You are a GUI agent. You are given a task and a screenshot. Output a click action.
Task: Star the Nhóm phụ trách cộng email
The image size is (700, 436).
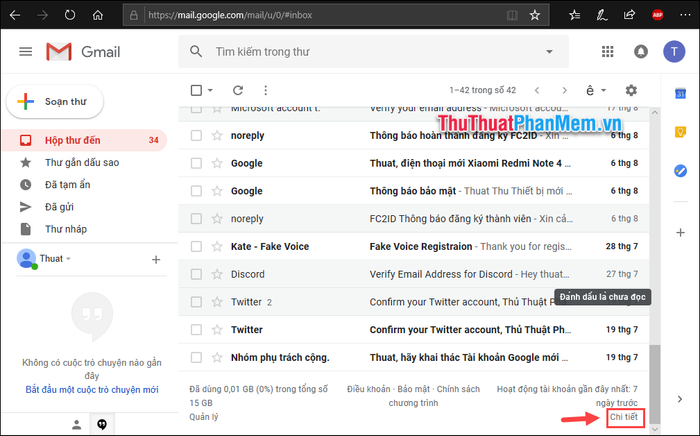coord(217,357)
